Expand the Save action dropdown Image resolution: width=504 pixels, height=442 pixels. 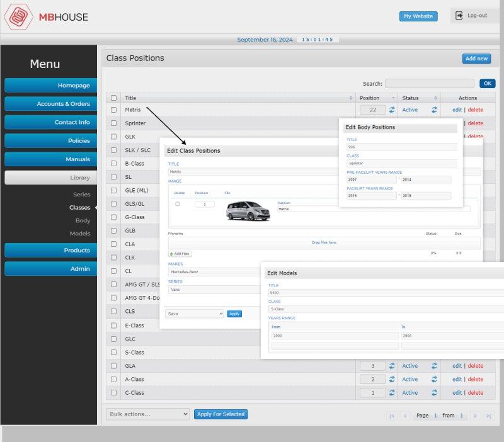195,314
